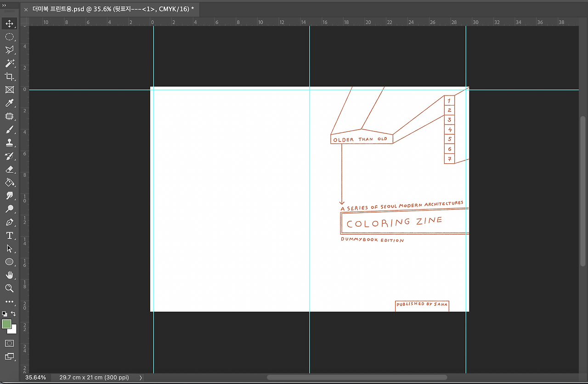Select the Magic Wand tool
This screenshot has height=384, width=588.
point(9,63)
